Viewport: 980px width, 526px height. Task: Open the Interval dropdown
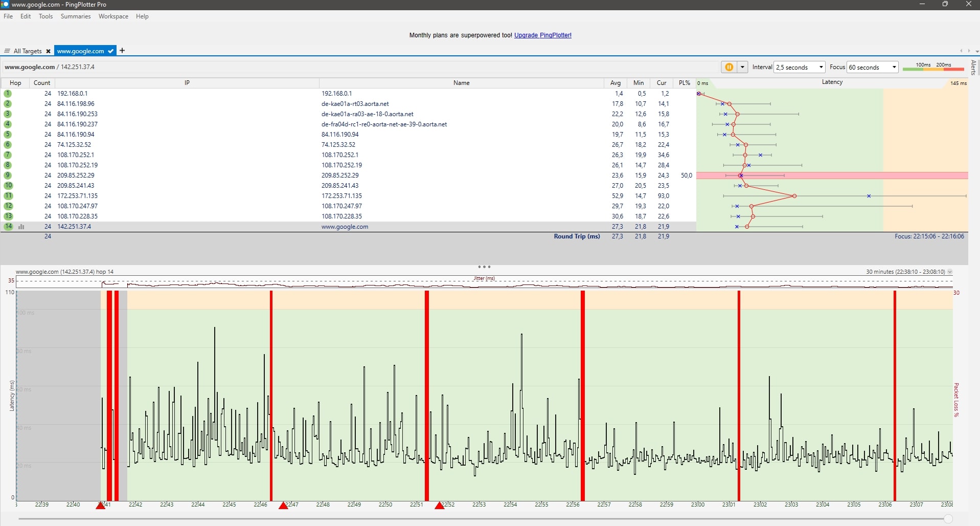pos(800,67)
